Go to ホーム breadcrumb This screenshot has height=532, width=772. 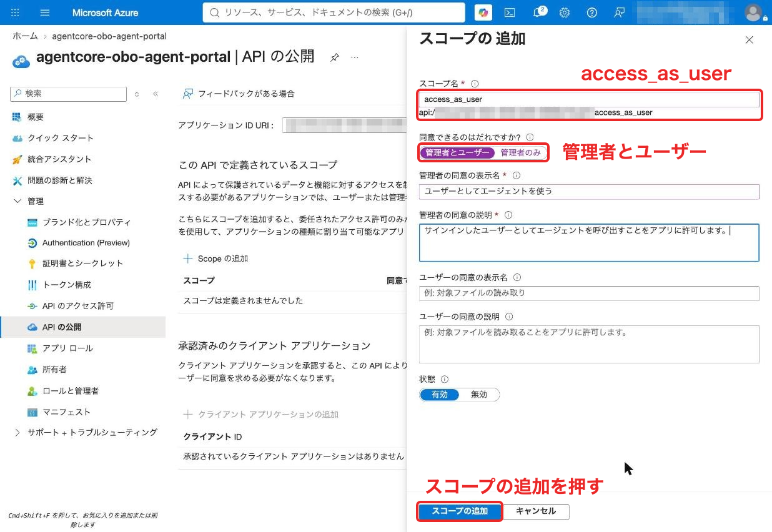[25, 36]
